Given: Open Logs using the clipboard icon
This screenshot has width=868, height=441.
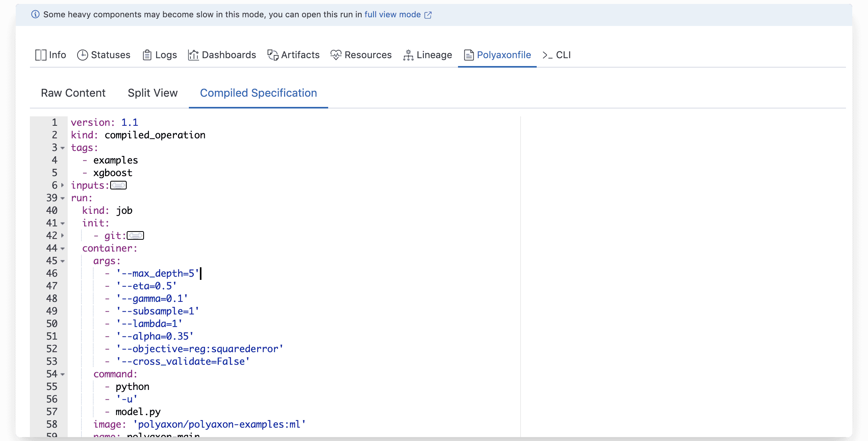Looking at the screenshot, I should point(148,55).
